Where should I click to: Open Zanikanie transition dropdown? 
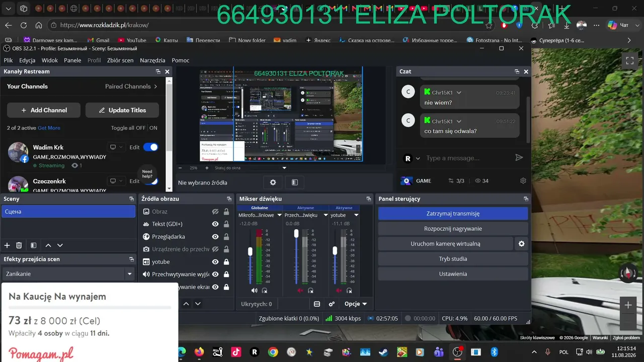tap(130, 274)
